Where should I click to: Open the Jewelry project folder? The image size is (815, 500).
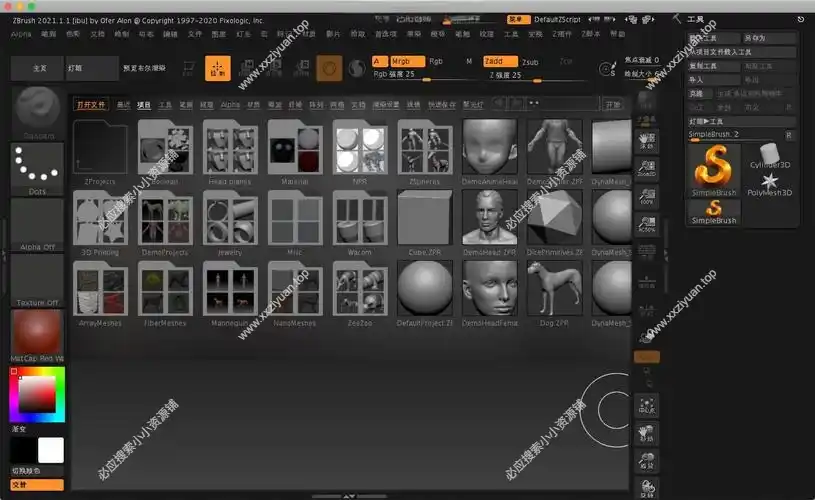[x=230, y=219]
